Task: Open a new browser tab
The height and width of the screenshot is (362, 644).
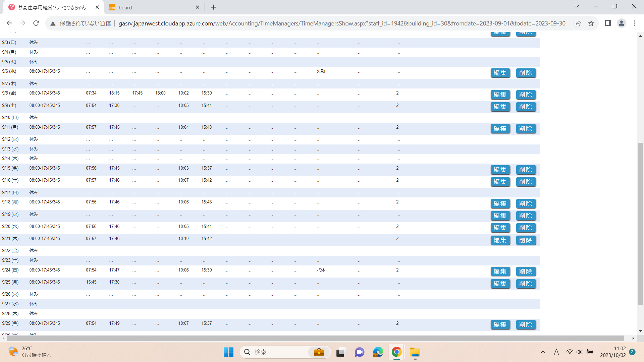Action: coord(213,7)
